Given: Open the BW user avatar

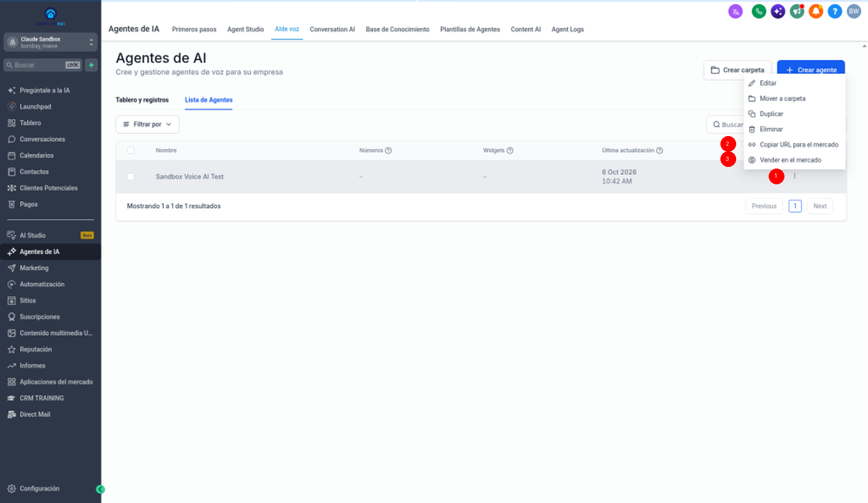Looking at the screenshot, I should point(854,11).
